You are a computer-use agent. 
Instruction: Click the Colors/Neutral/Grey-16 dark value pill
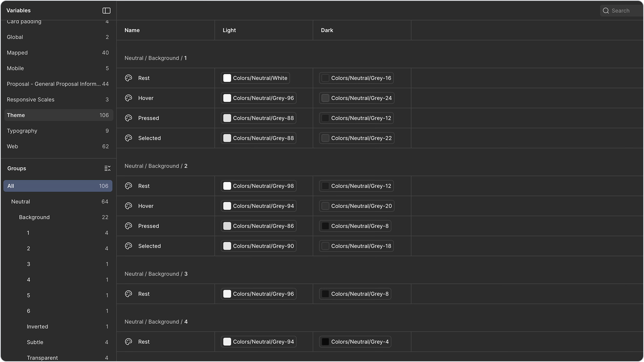[x=356, y=78]
